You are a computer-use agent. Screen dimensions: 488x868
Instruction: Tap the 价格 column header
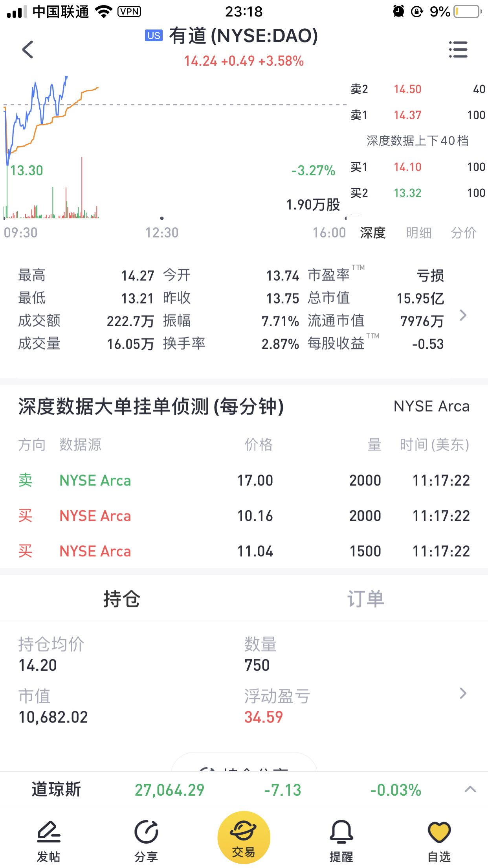click(x=259, y=445)
